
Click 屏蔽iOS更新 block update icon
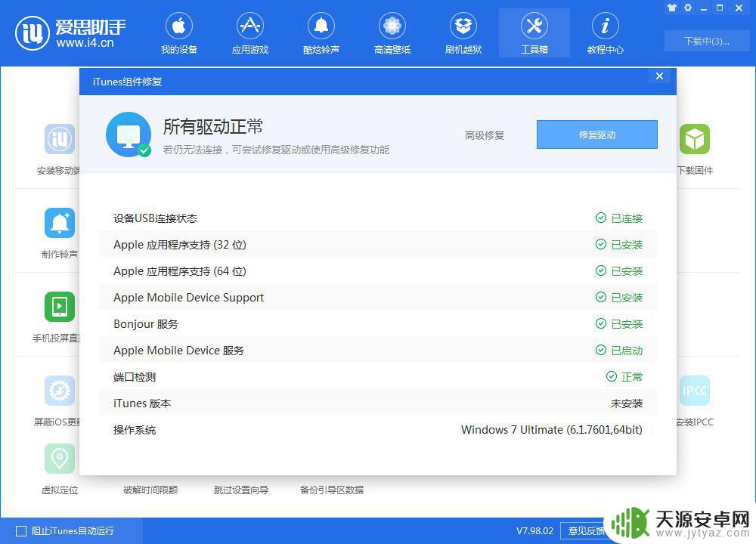pos(60,391)
